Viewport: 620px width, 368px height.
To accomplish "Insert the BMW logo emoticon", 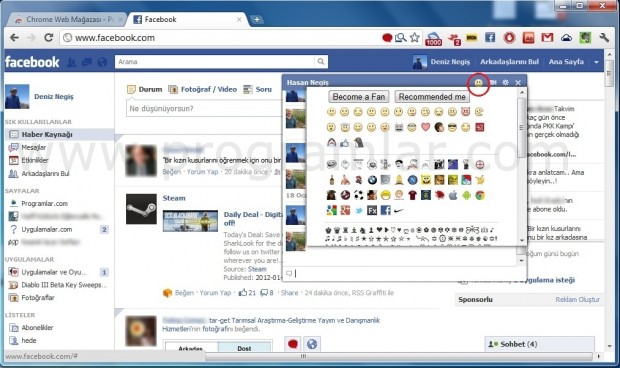I will click(372, 180).
